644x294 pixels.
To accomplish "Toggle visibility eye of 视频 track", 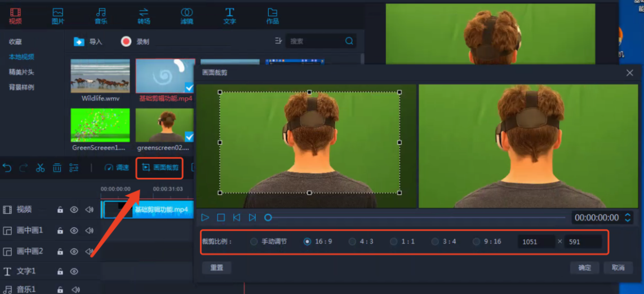I will [74, 210].
